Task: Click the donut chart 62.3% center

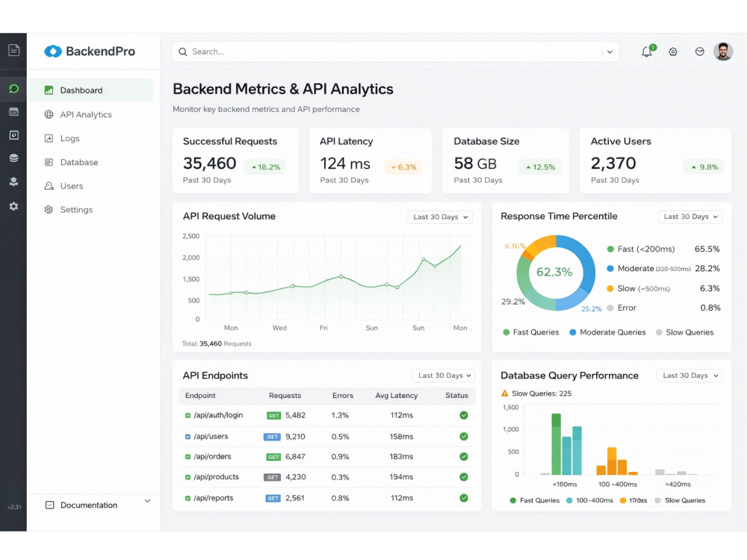Action: coord(554,272)
